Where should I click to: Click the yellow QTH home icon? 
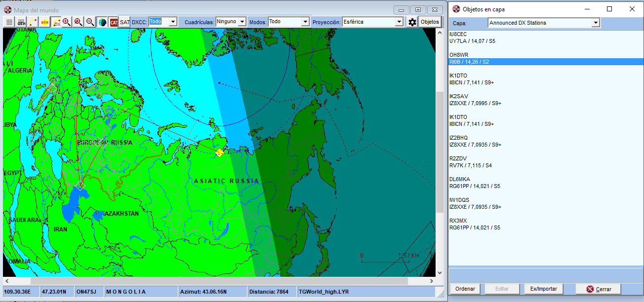[x=45, y=22]
